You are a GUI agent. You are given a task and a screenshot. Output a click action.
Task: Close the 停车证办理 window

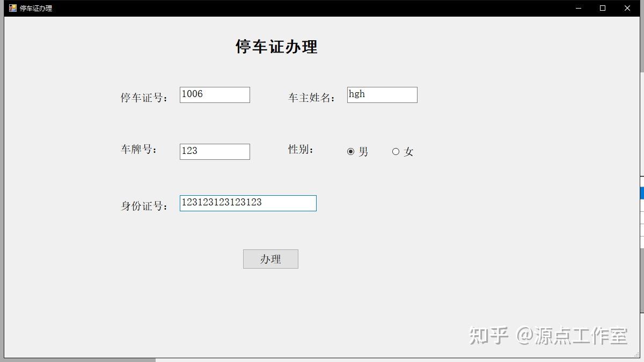pos(627,8)
